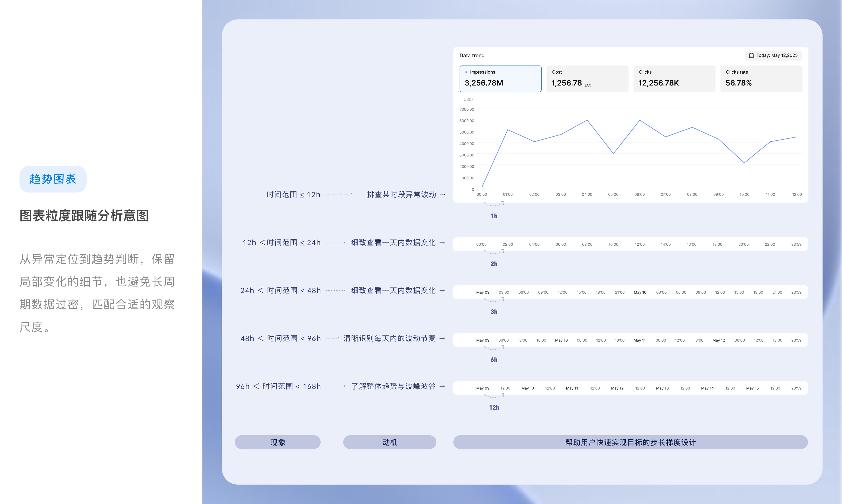Viewport: 842px width, 504px height.
Task: Click the 帮助用户快速实现目标的步长梯度设计 pill
Action: click(630, 442)
